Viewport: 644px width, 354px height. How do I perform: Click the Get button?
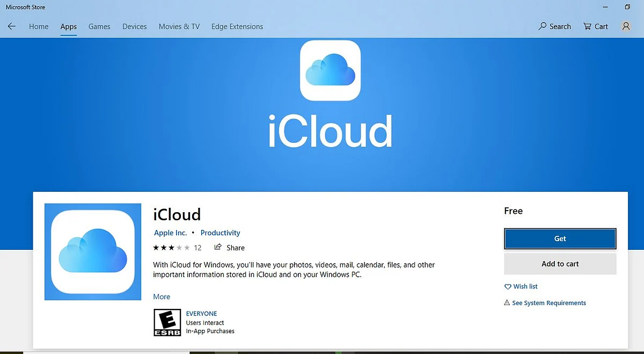click(x=560, y=239)
